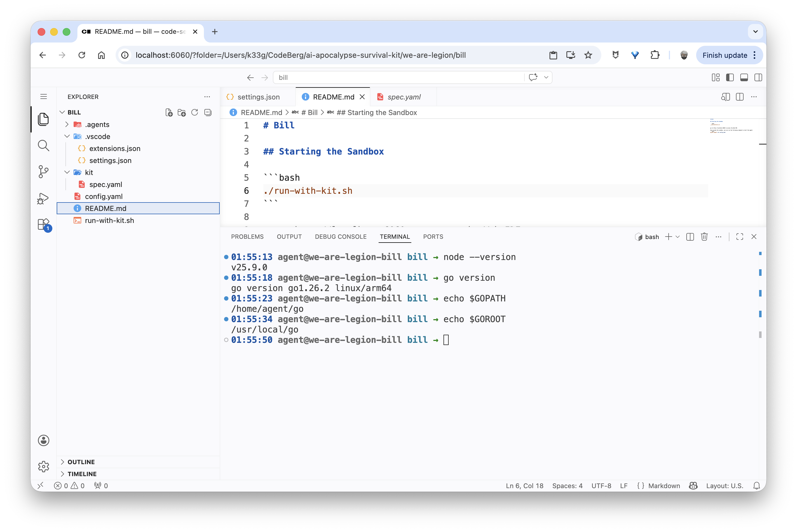Click the bill command center search box
This screenshot has height=532, width=797.
point(399,77)
